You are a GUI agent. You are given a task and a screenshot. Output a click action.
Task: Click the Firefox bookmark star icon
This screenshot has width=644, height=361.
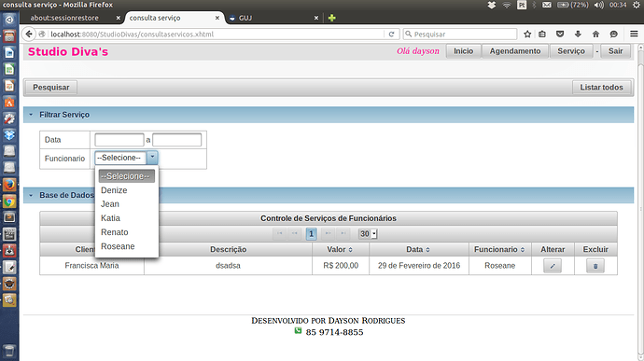pos(527,35)
